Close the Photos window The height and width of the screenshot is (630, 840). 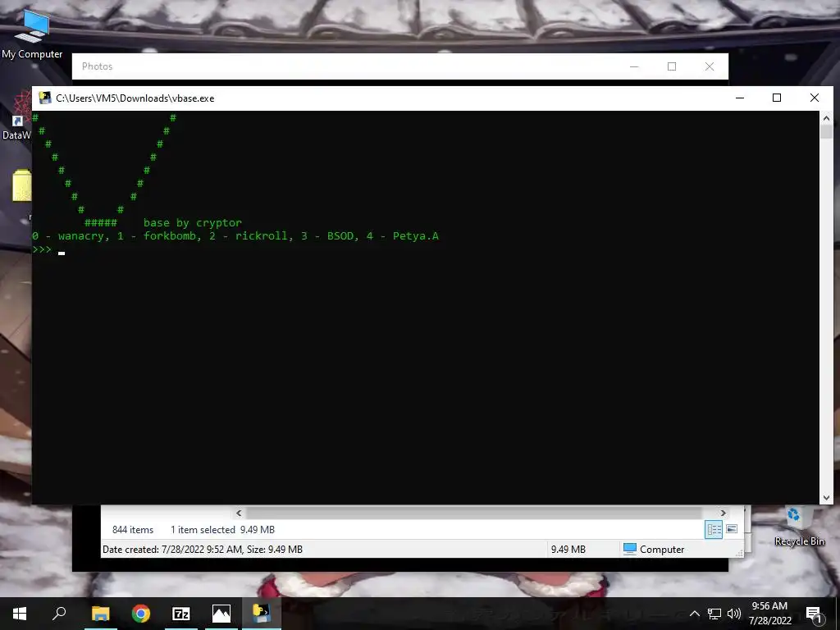710,66
